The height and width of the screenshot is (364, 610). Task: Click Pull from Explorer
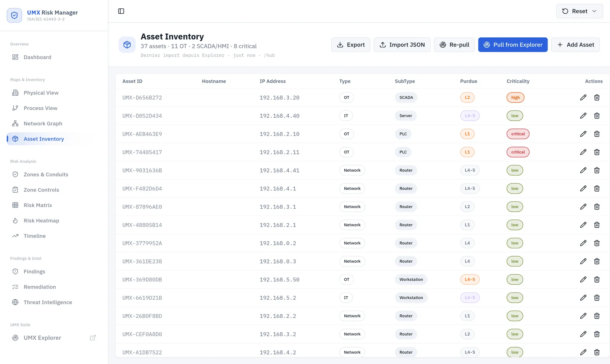pyautogui.click(x=513, y=45)
